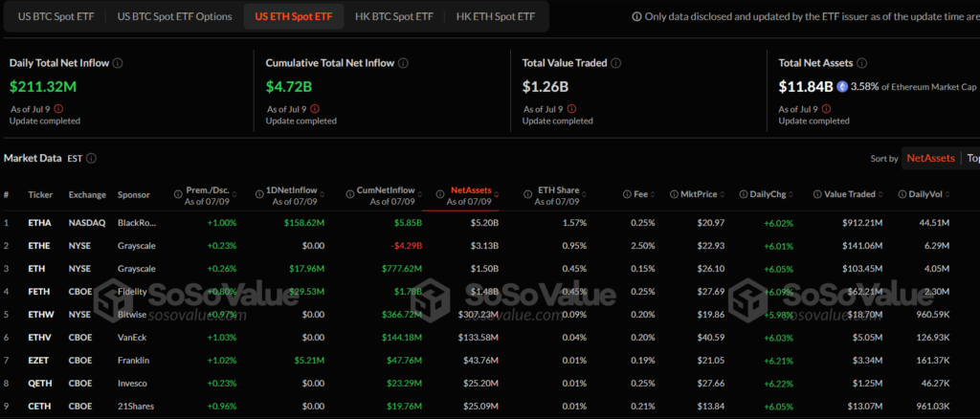Sort by the CumNetInflow column header
This screenshot has height=419, width=980.
click(x=387, y=194)
